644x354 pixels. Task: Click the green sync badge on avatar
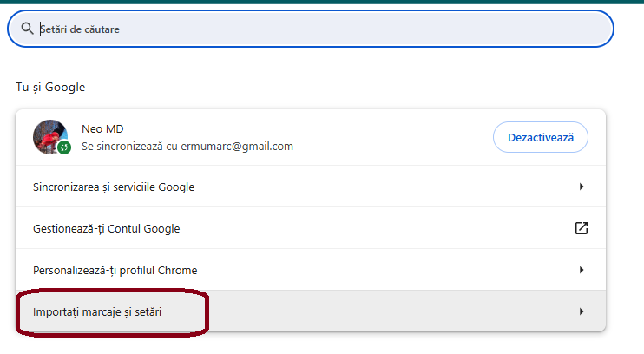pos(63,148)
